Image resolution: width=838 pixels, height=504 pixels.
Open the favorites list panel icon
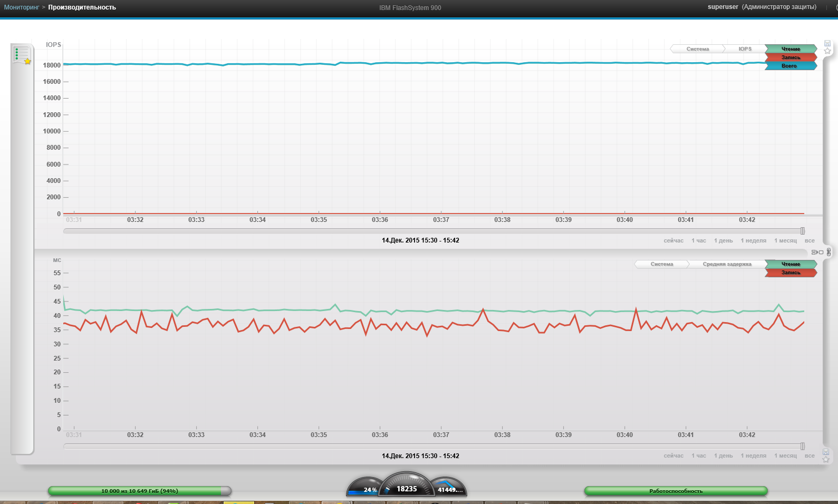[x=22, y=55]
